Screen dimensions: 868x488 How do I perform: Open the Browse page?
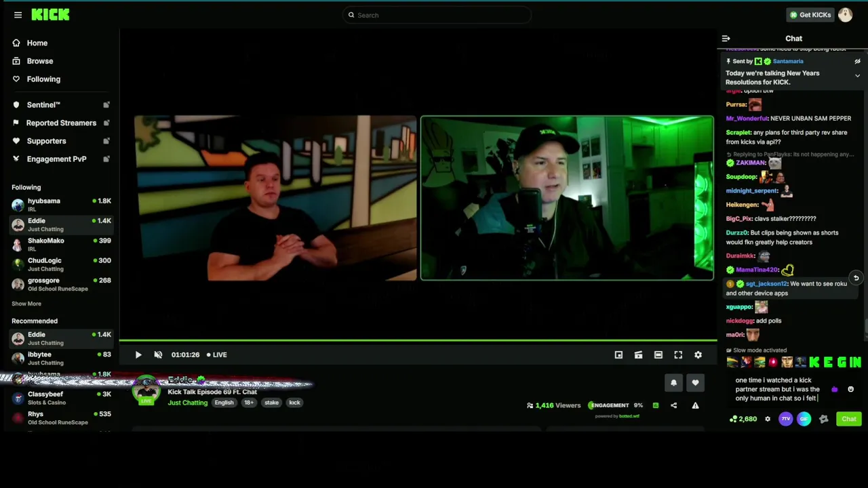(x=40, y=61)
